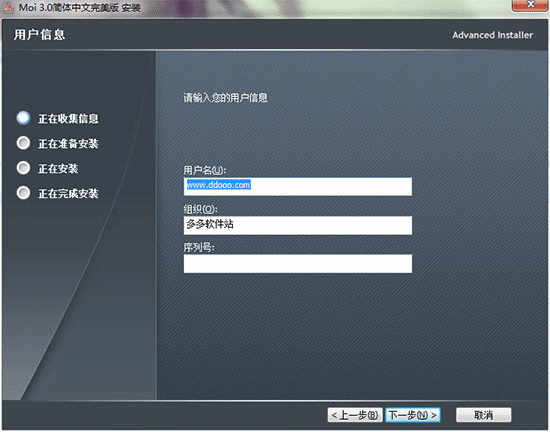Click the 正在收集信息 step label
550x432 pixels.
[68, 119]
